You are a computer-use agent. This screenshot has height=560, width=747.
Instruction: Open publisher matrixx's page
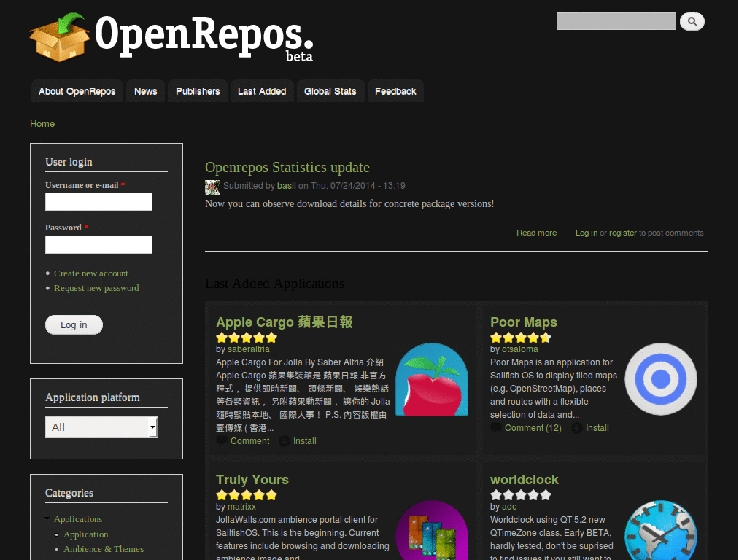pyautogui.click(x=241, y=507)
